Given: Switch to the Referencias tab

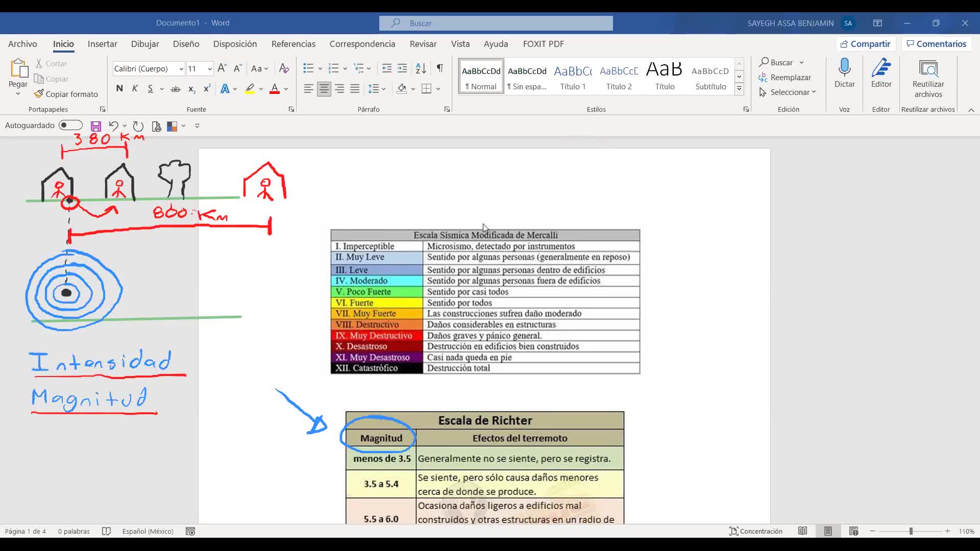Looking at the screenshot, I should [293, 44].
